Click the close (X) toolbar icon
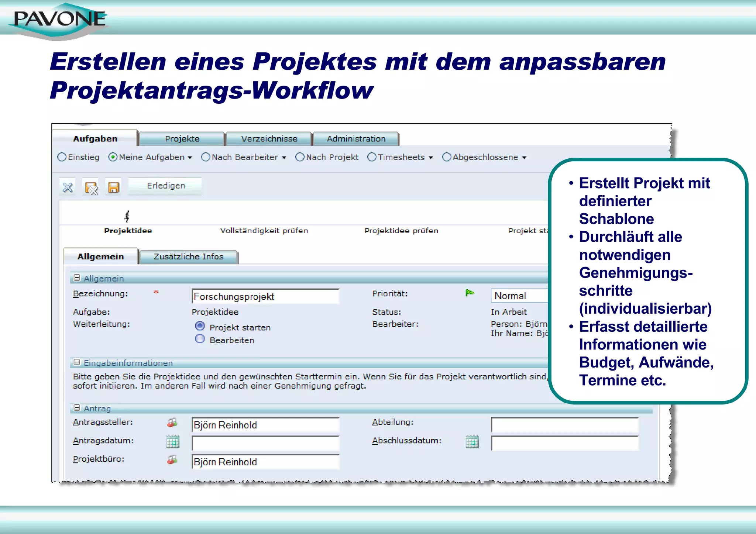This screenshot has width=756, height=534. click(x=68, y=187)
